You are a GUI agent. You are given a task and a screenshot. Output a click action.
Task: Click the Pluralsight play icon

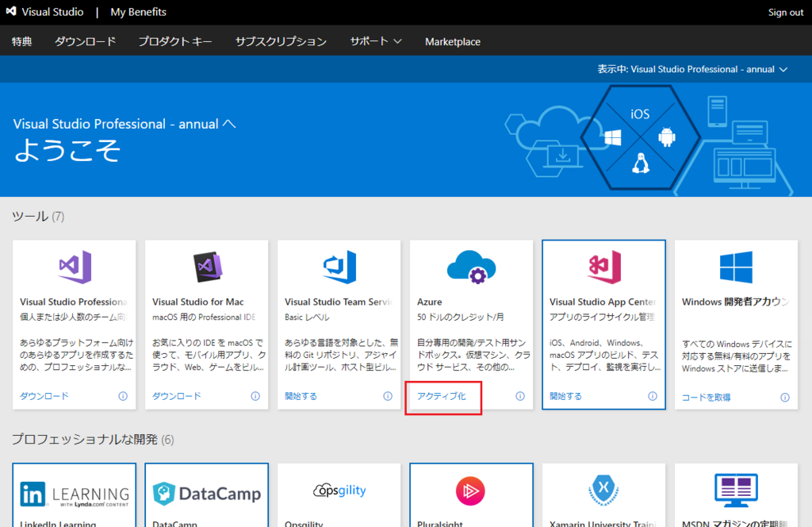pyautogui.click(x=470, y=490)
